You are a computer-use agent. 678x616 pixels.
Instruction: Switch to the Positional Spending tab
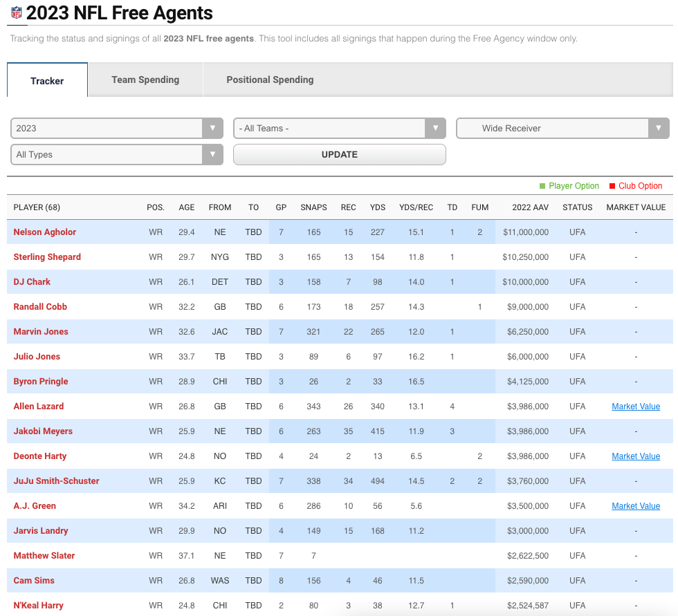270,80
